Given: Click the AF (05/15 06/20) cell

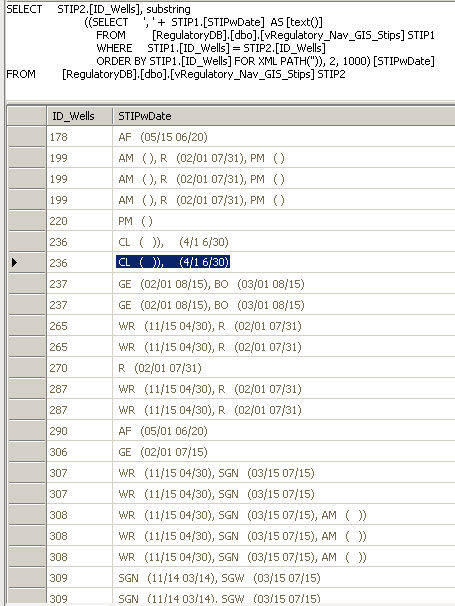Looking at the screenshot, I should pos(284,137).
